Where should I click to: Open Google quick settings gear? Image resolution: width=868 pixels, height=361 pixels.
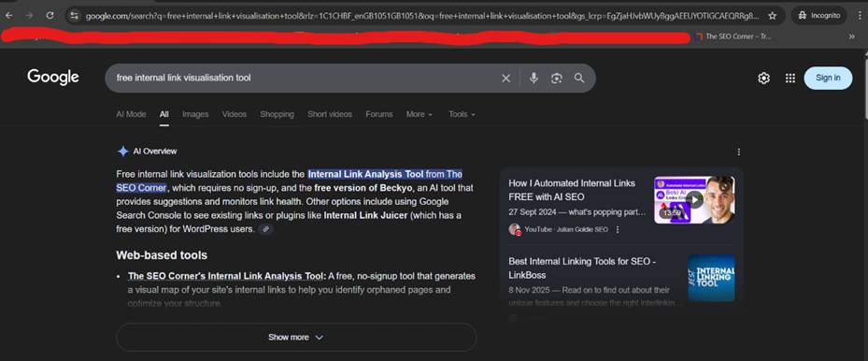tap(764, 78)
